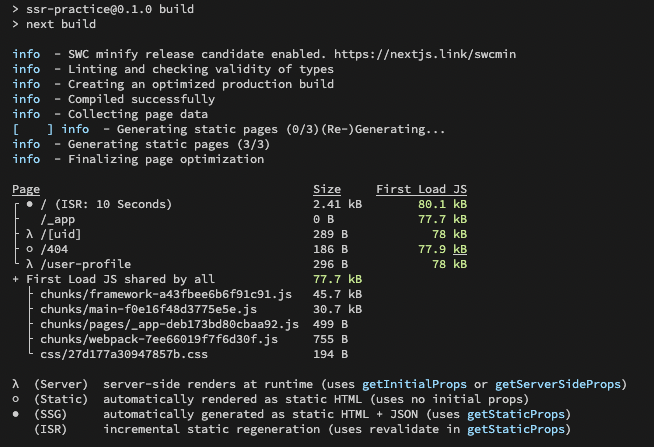Click the getInitialProps link
The image size is (654, 447).
coord(414,384)
